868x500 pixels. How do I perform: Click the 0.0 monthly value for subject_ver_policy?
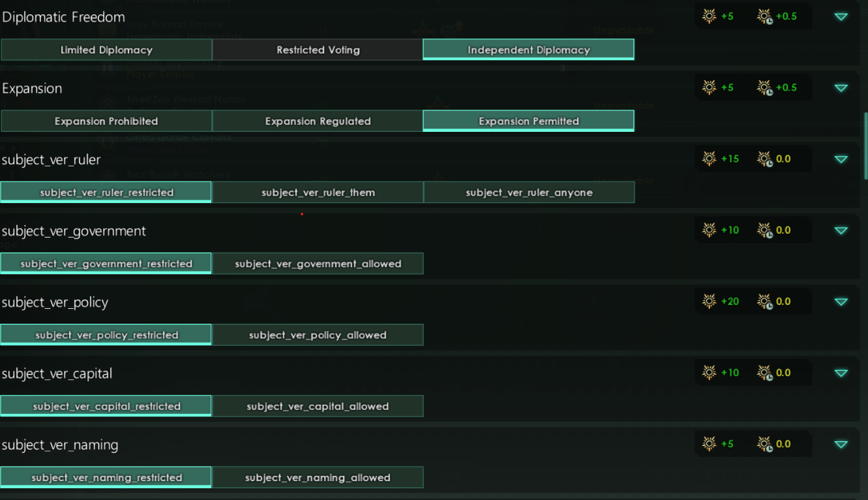[x=783, y=301]
